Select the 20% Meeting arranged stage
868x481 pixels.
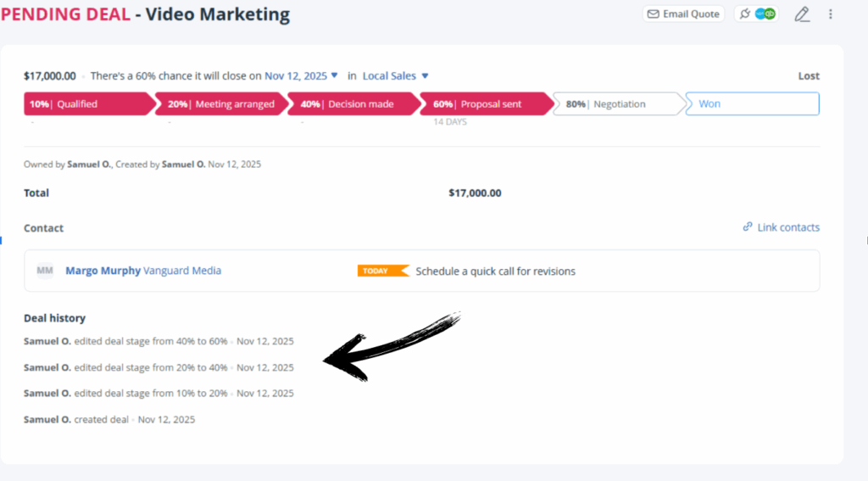point(220,104)
